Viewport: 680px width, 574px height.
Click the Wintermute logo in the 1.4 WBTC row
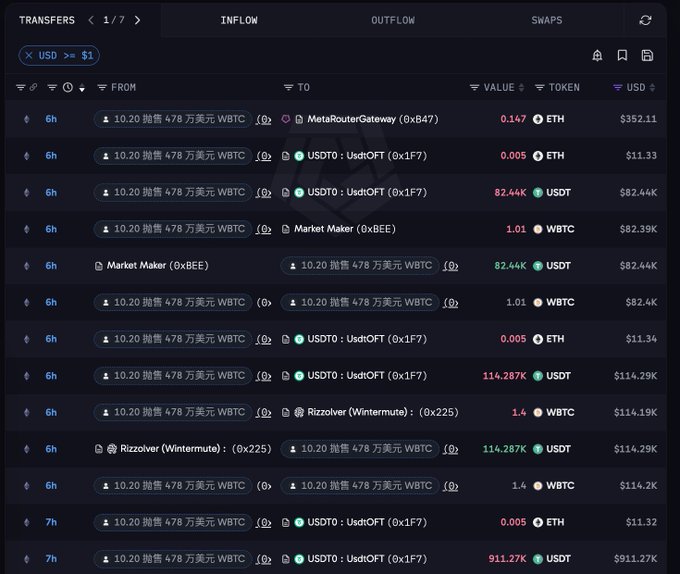(x=299, y=412)
